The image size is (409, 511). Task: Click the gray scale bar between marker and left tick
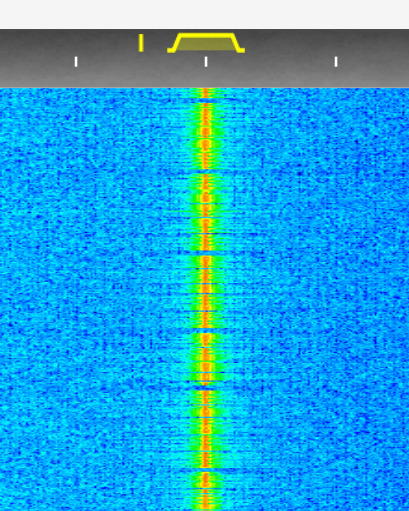tap(108, 60)
